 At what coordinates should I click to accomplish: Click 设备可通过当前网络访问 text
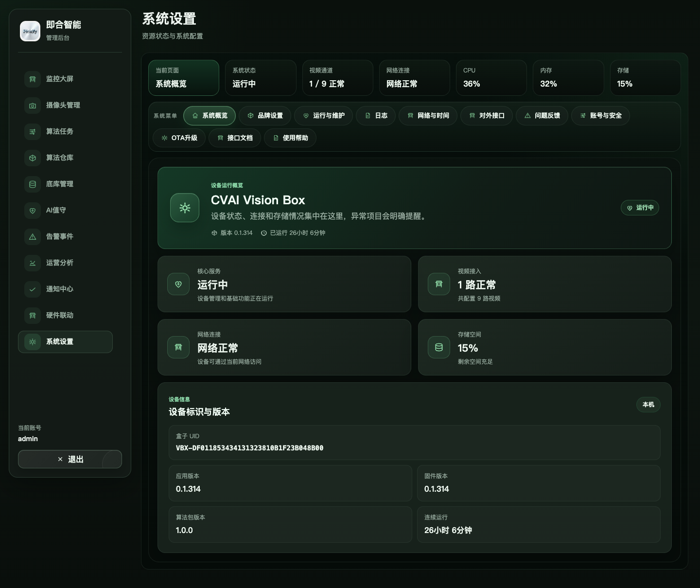point(229,362)
